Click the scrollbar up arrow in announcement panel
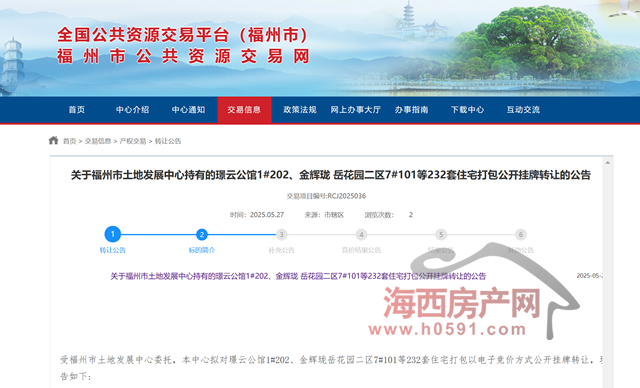 tap(607, 162)
